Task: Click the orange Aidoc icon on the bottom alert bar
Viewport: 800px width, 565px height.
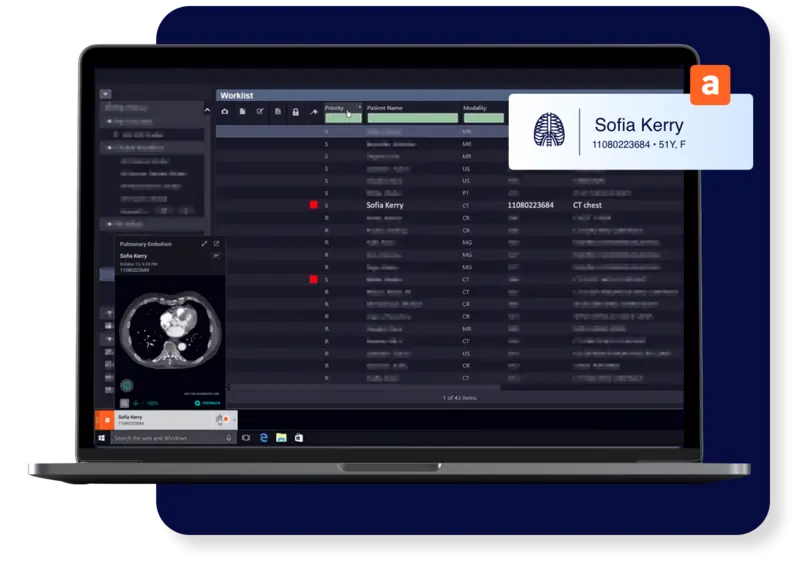Action: pos(107,420)
